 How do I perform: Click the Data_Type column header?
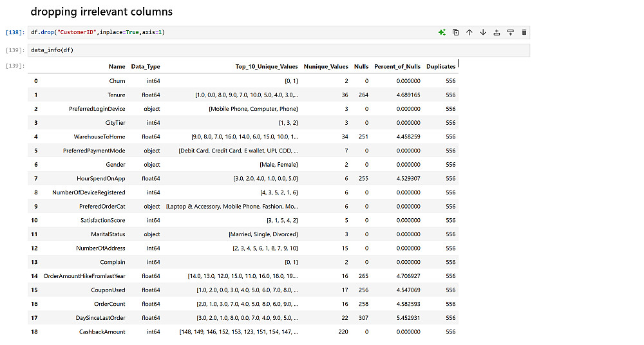(x=146, y=66)
